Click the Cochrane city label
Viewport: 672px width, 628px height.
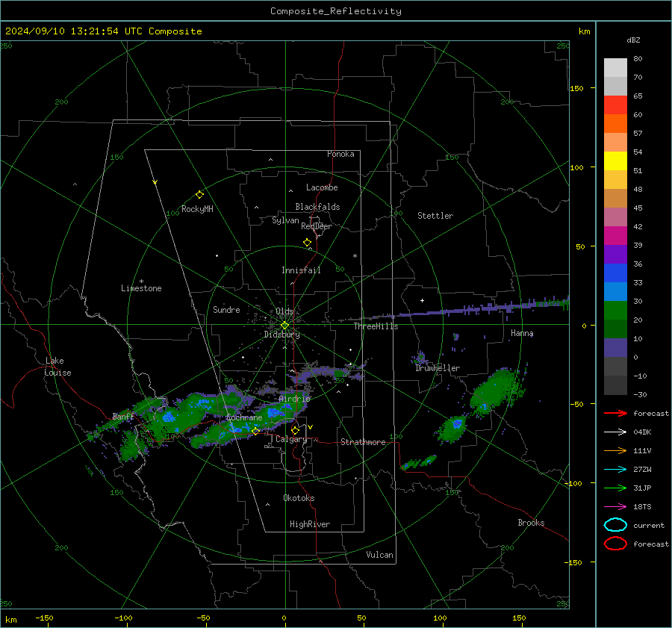(x=244, y=417)
